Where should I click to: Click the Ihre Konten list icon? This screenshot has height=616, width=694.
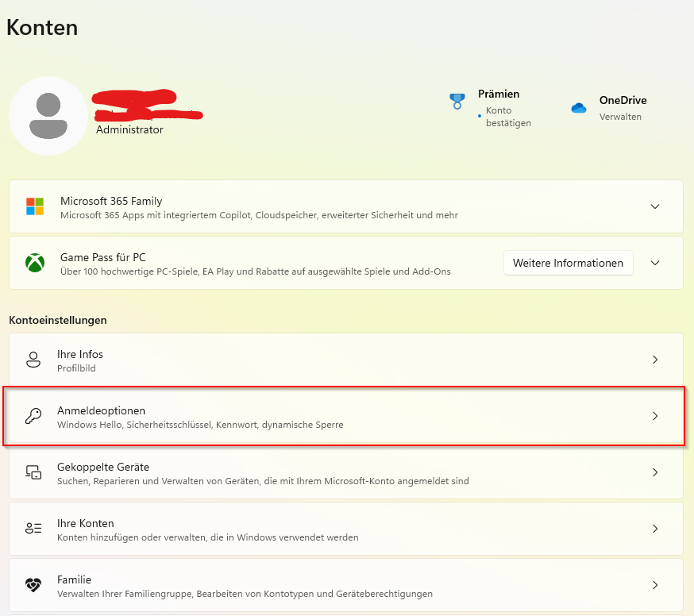[33, 529]
